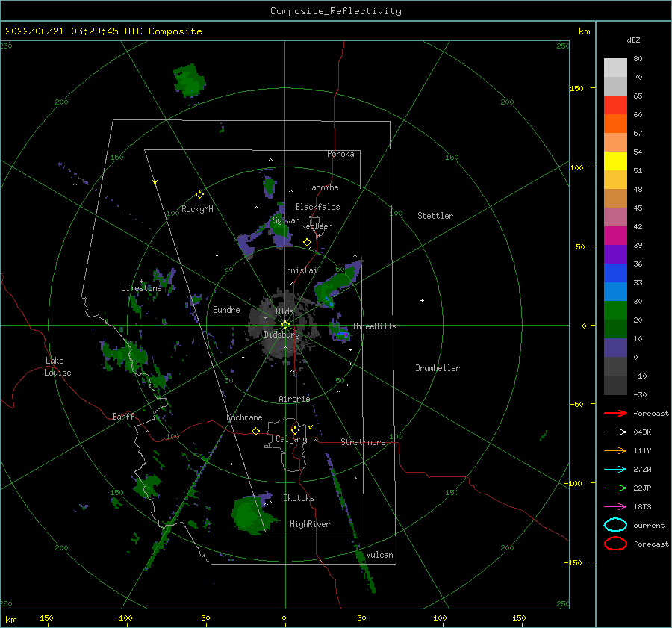This screenshot has width=672, height=628.
Task: Click the km label at bottom-left axis
Action: (x=10, y=620)
